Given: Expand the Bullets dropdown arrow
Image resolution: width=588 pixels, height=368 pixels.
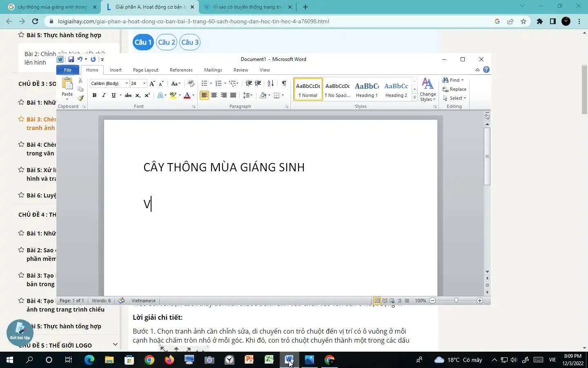Looking at the screenshot, I should pos(211,83).
